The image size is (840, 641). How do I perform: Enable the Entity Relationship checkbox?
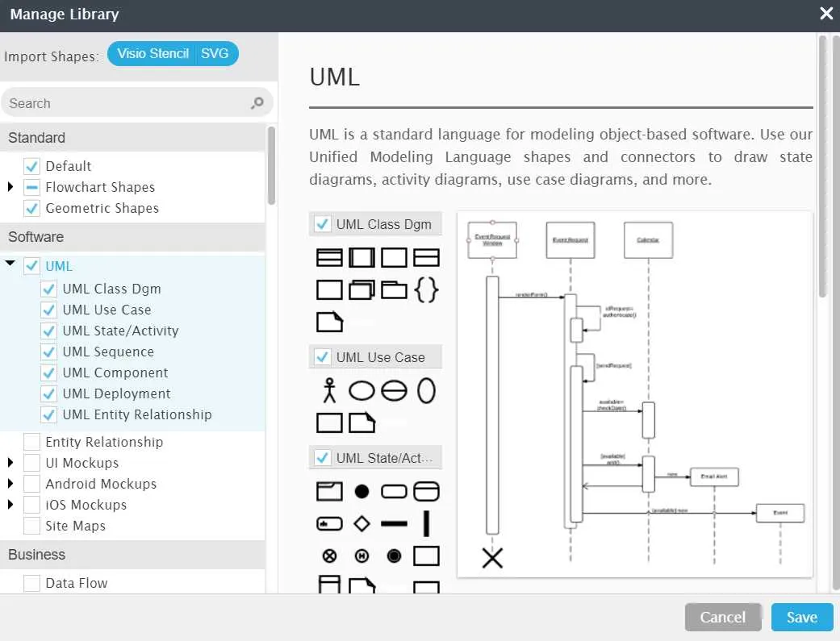click(x=31, y=442)
